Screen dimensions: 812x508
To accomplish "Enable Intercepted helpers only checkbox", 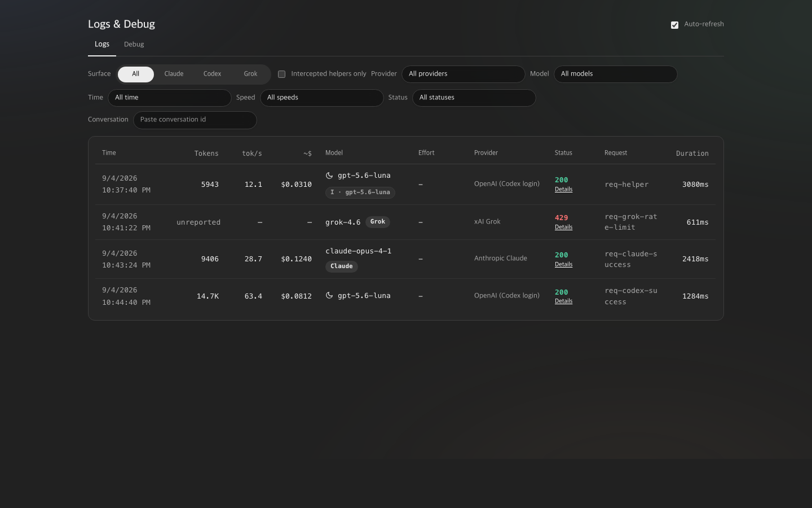I will [282, 74].
